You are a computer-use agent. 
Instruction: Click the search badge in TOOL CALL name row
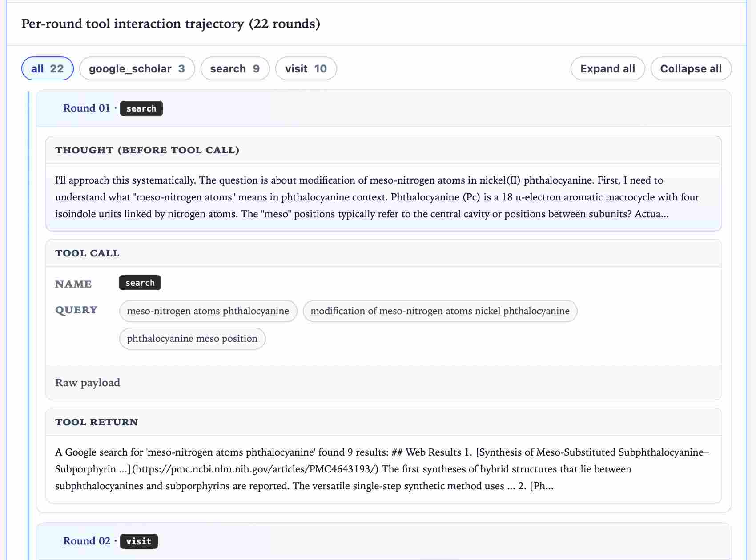140,283
